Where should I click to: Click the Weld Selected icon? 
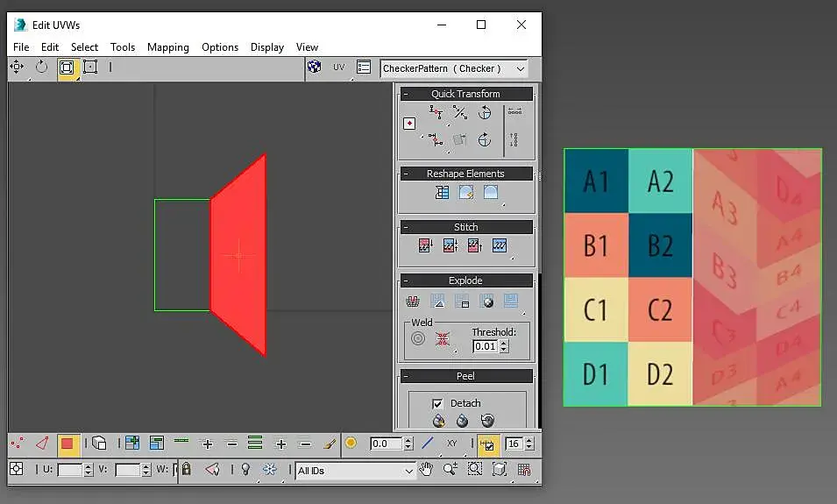click(x=443, y=338)
